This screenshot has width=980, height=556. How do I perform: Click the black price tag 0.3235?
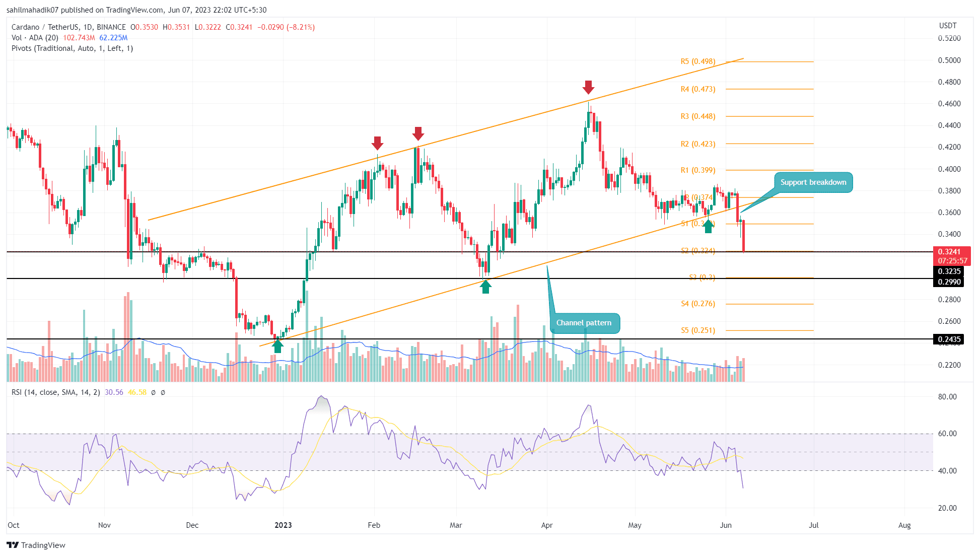[949, 271]
